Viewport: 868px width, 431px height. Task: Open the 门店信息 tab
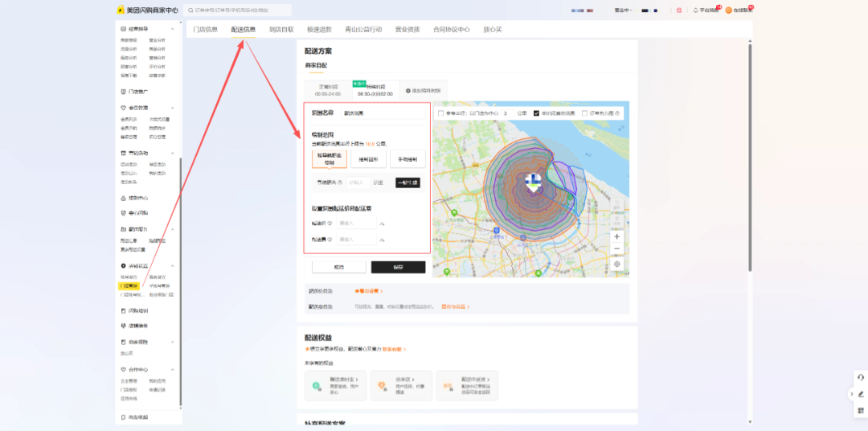coord(206,30)
